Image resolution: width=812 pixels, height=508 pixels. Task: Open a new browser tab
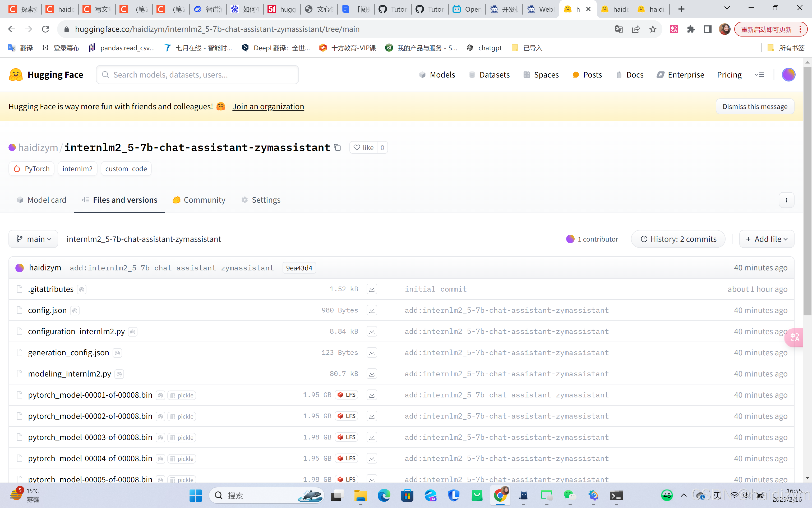pos(681,9)
